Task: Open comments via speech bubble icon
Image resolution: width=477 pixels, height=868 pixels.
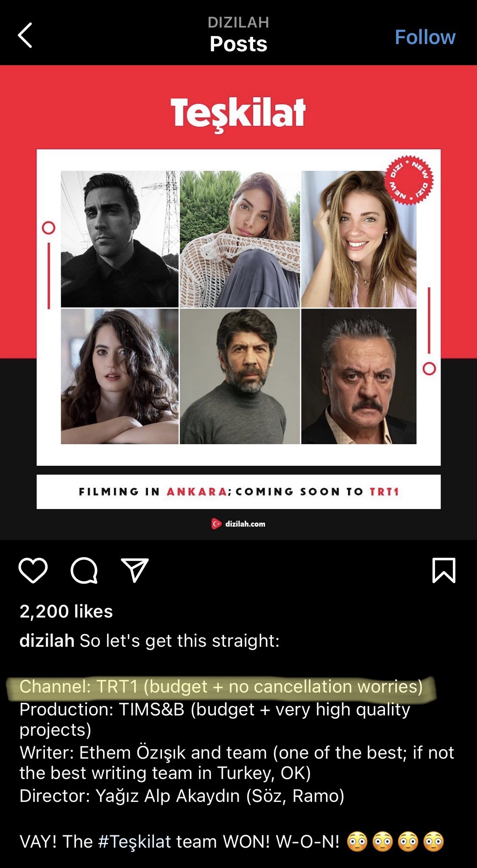Action: 84,570
